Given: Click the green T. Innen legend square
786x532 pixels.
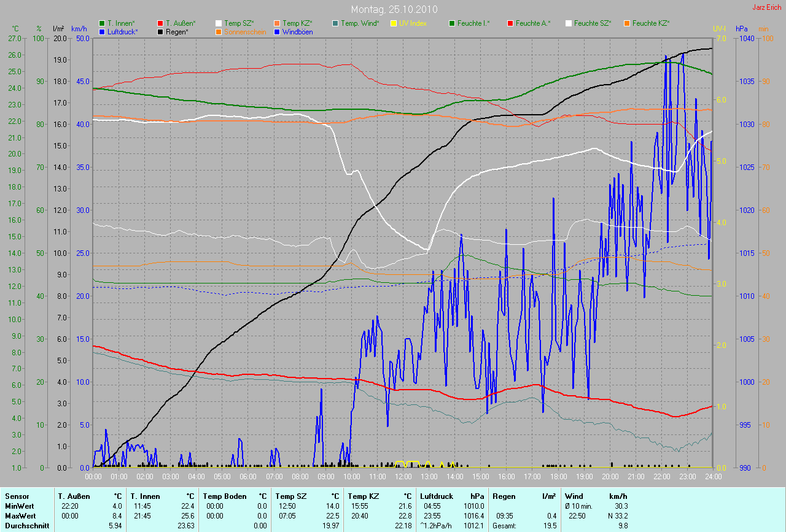Looking at the screenshot, I should point(102,23).
